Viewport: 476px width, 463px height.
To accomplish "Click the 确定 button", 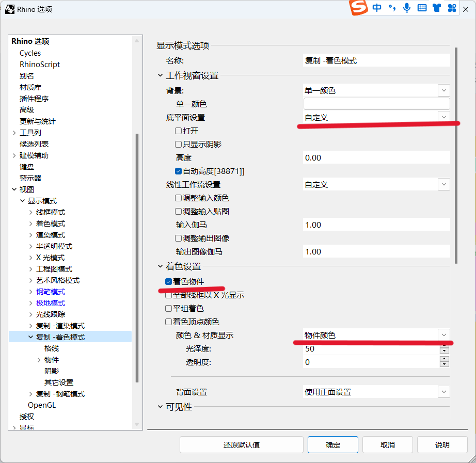I will coord(332,445).
